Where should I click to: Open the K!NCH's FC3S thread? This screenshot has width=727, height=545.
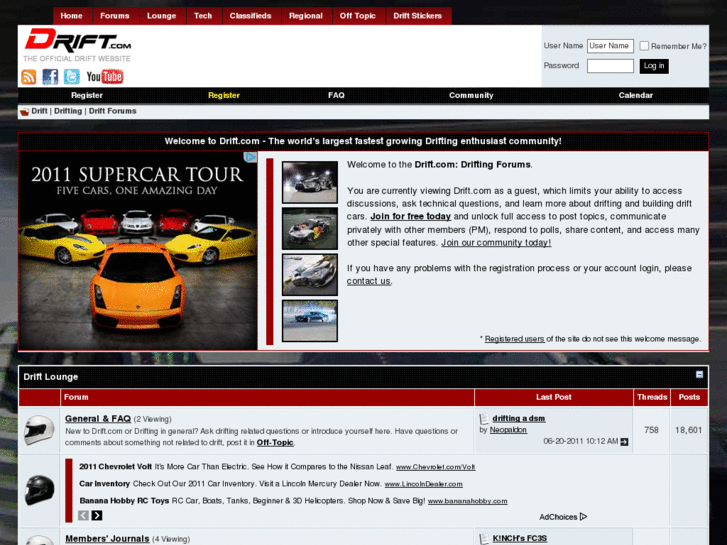(520, 539)
